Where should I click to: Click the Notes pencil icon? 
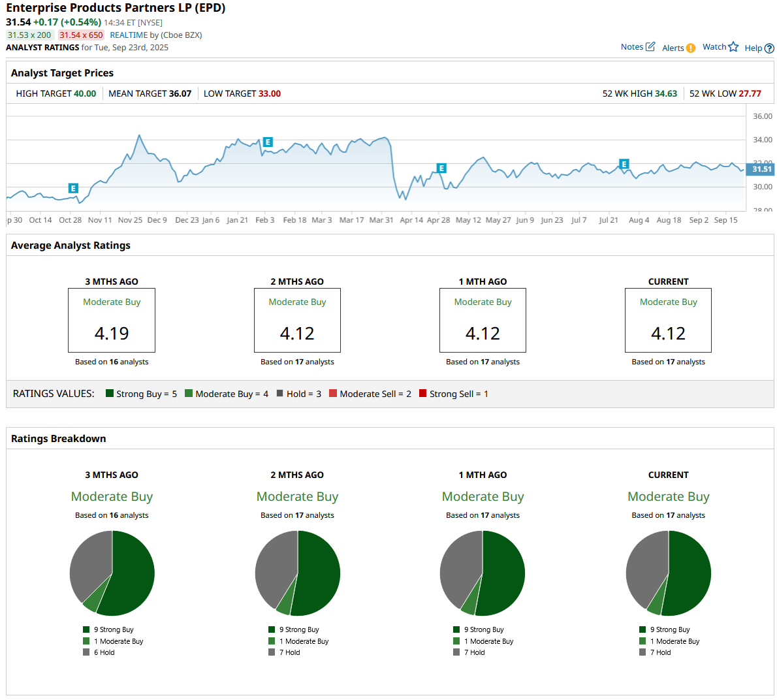(x=650, y=46)
